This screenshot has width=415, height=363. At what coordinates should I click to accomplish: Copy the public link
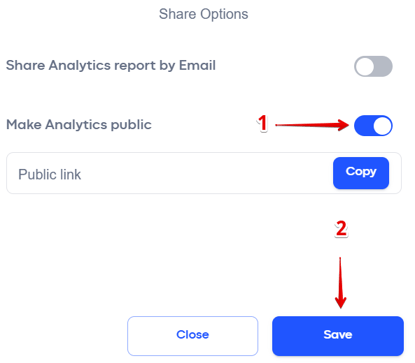pyautogui.click(x=361, y=173)
